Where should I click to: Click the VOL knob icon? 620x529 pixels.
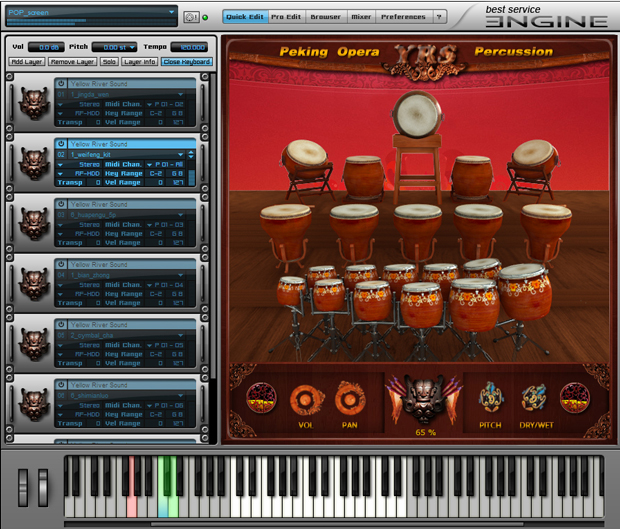pyautogui.click(x=306, y=400)
